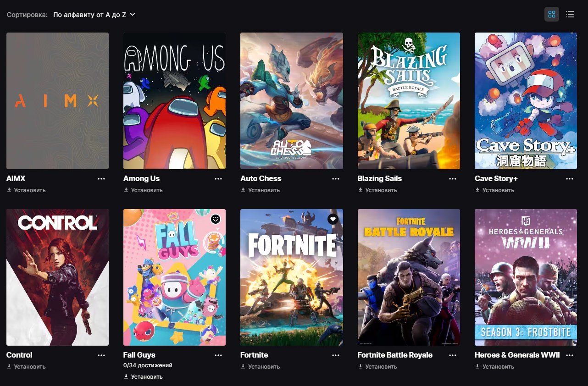Toggle favorite heart on Fortnite cover

click(x=333, y=219)
